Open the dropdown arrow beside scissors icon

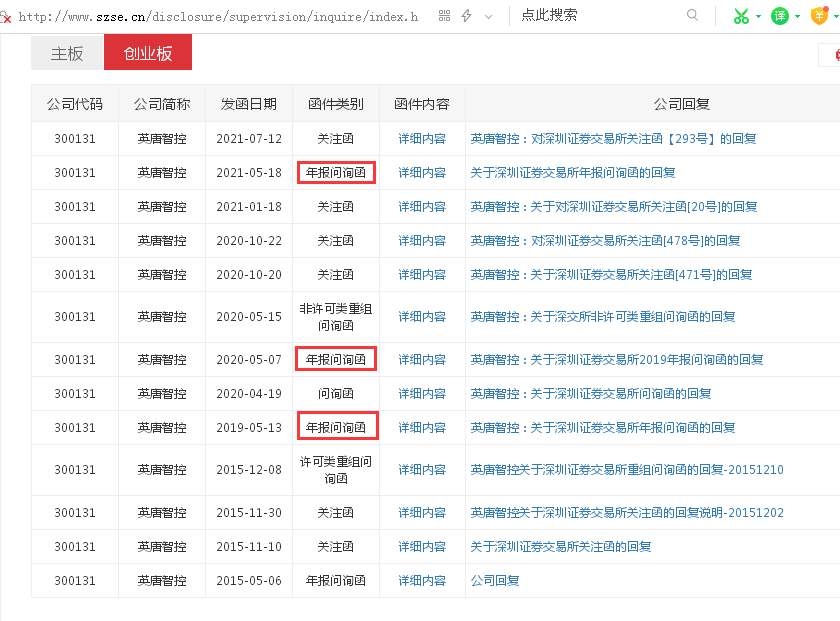759,17
